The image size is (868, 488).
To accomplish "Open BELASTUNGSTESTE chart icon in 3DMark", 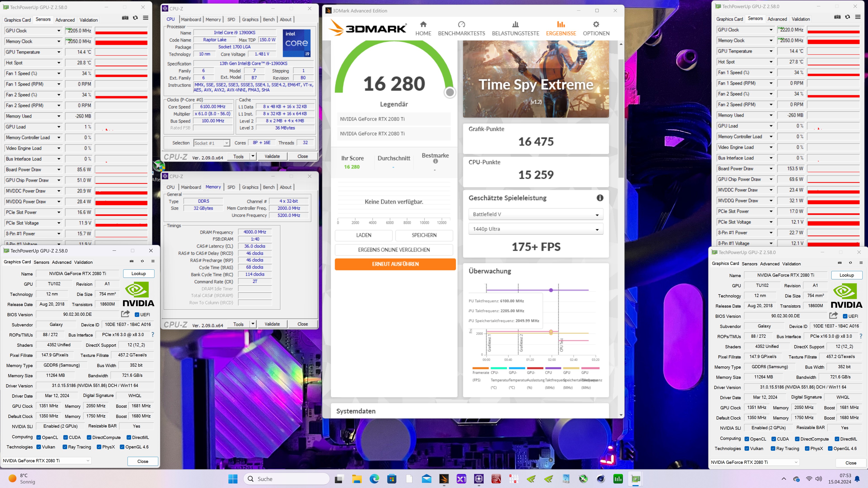I will (x=516, y=24).
